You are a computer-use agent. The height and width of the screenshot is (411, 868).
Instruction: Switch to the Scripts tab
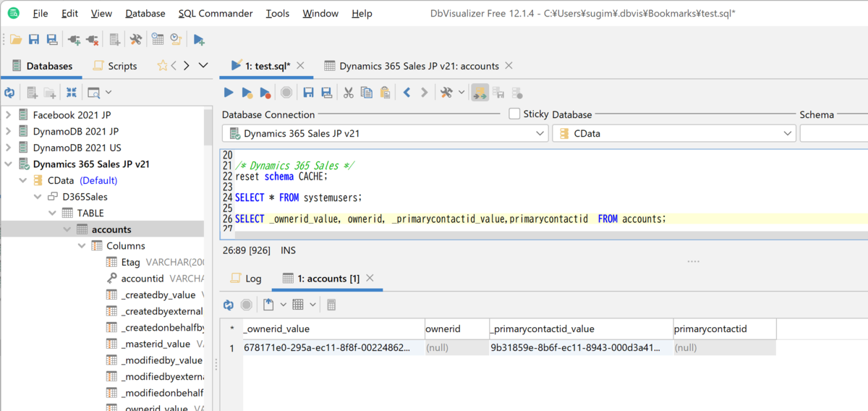[x=115, y=66]
